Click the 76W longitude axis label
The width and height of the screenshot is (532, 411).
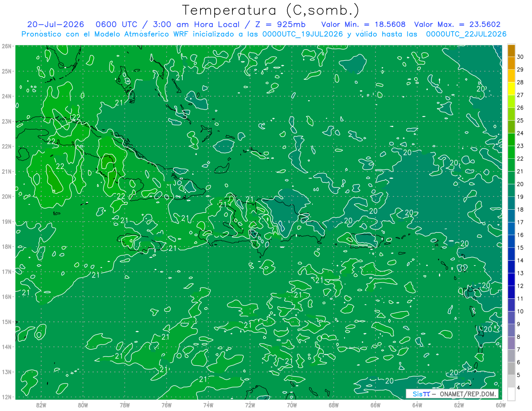pyautogui.click(x=166, y=404)
